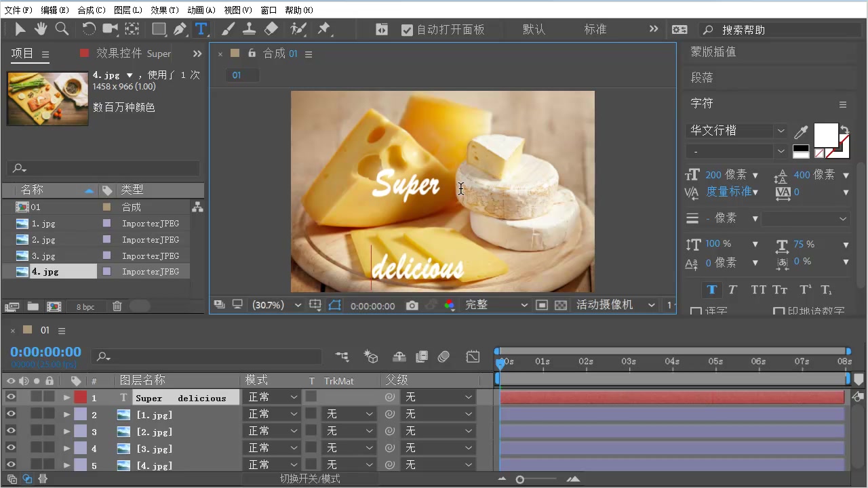Enable motion blur for timeline layers
868x488 pixels.
[444, 357]
